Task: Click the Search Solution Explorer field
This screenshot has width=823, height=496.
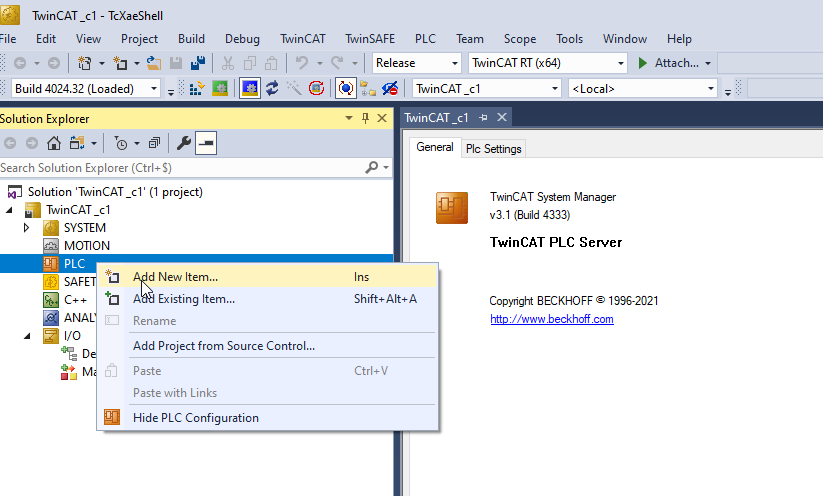Action: [x=180, y=168]
